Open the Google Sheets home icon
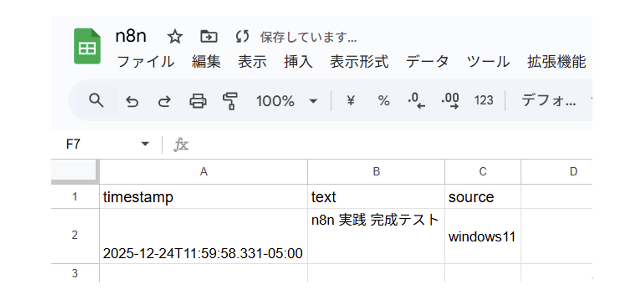The image size is (644, 299). pyautogui.click(x=87, y=46)
